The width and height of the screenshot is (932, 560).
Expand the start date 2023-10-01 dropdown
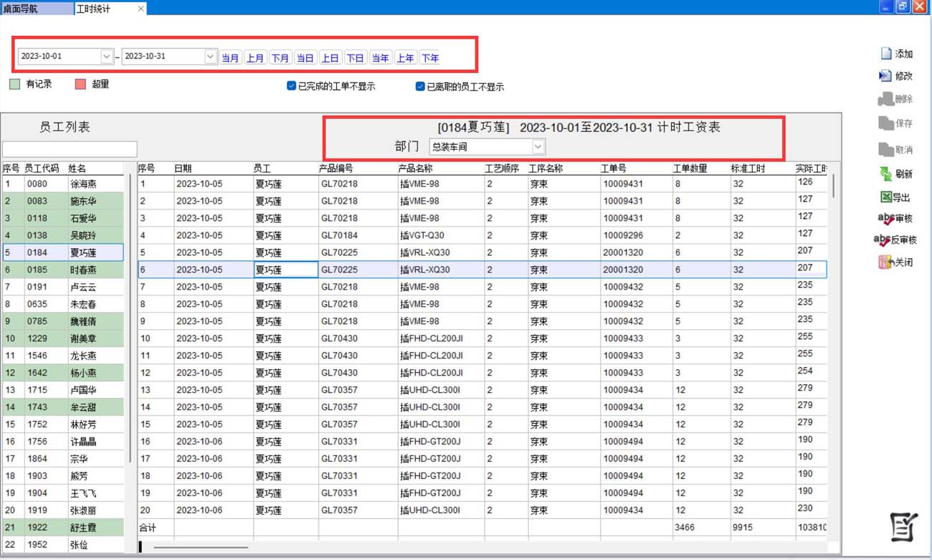point(107,57)
